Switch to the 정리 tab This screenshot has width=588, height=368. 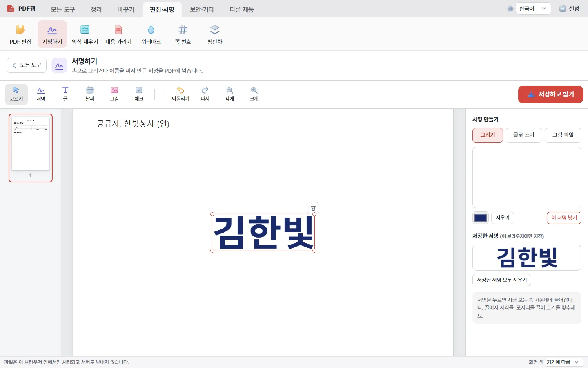tap(96, 9)
